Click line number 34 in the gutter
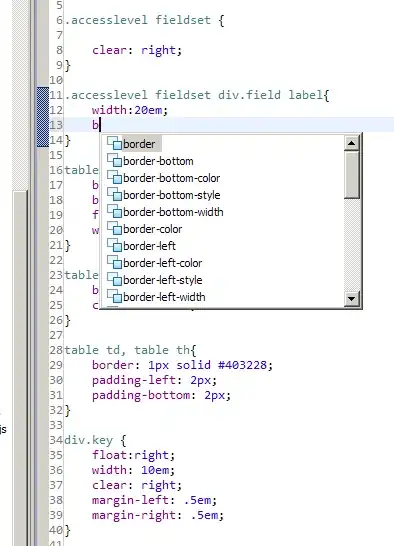Viewport: 394px width, 546px height. coord(56,440)
